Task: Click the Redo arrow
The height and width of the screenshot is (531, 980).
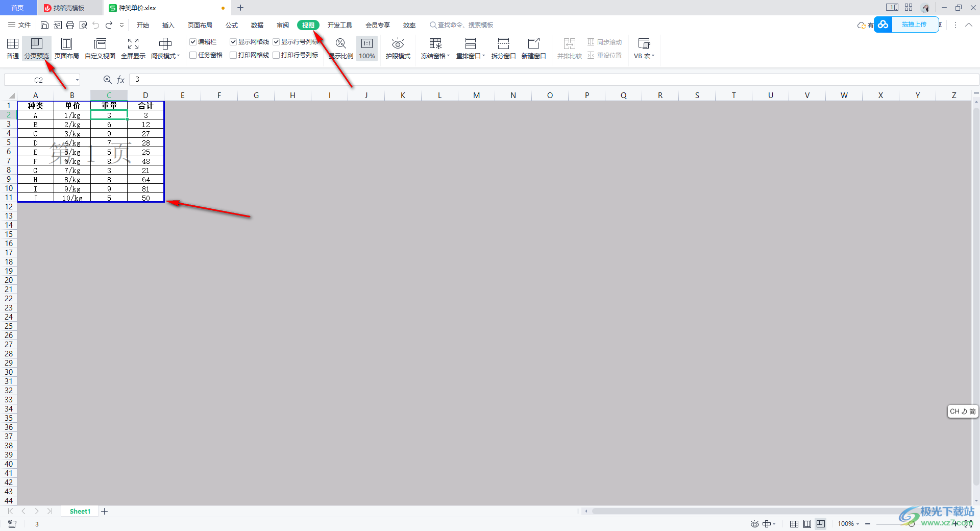Action: [109, 25]
